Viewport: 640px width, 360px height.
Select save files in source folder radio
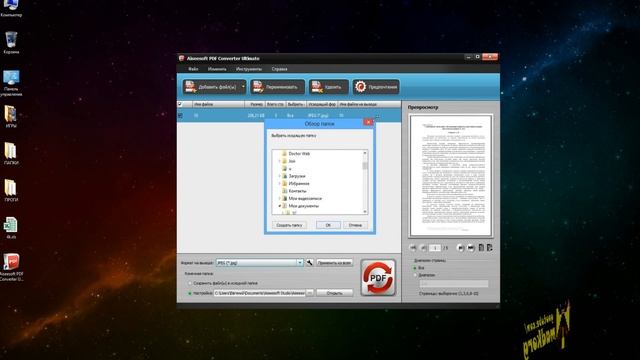point(190,283)
